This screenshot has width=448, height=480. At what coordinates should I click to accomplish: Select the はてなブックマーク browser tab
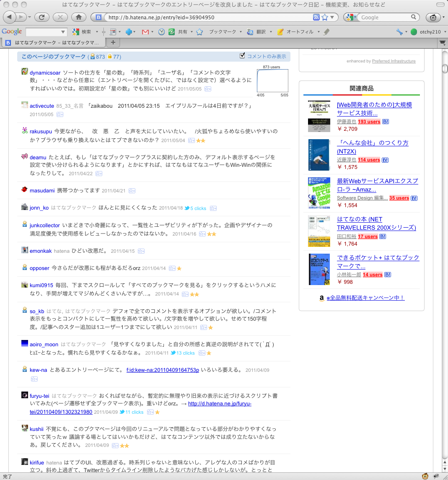click(53, 43)
